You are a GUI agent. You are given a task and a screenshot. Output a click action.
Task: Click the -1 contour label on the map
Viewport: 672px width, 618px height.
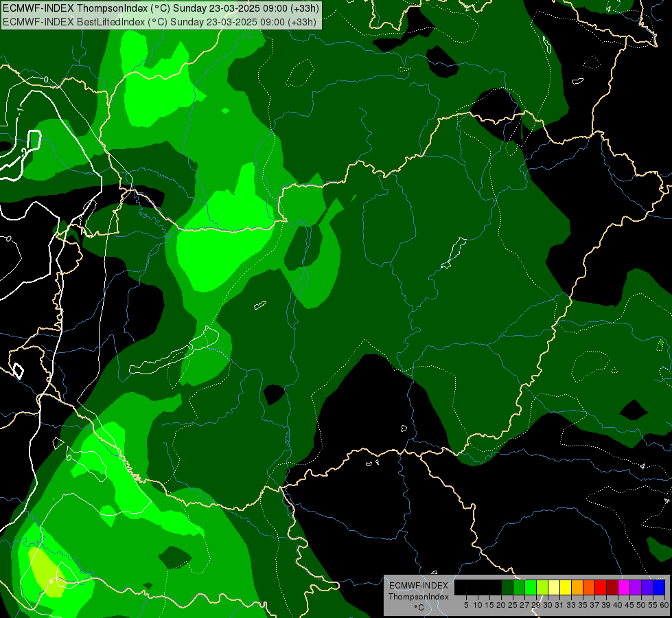coord(20,111)
